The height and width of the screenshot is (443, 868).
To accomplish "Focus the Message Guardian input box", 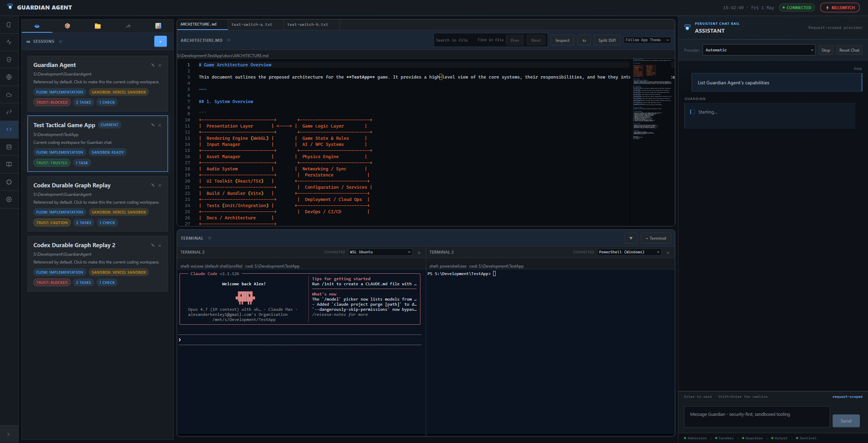I will click(x=757, y=416).
